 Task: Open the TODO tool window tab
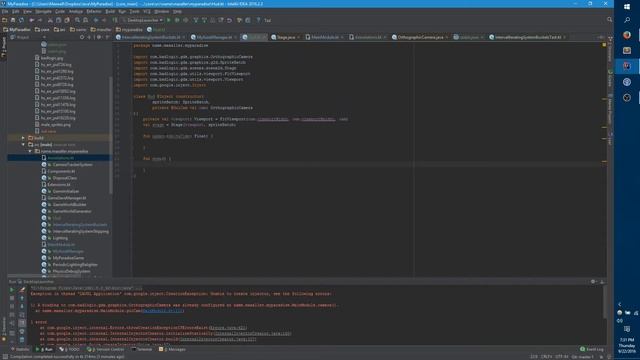tap(70, 349)
